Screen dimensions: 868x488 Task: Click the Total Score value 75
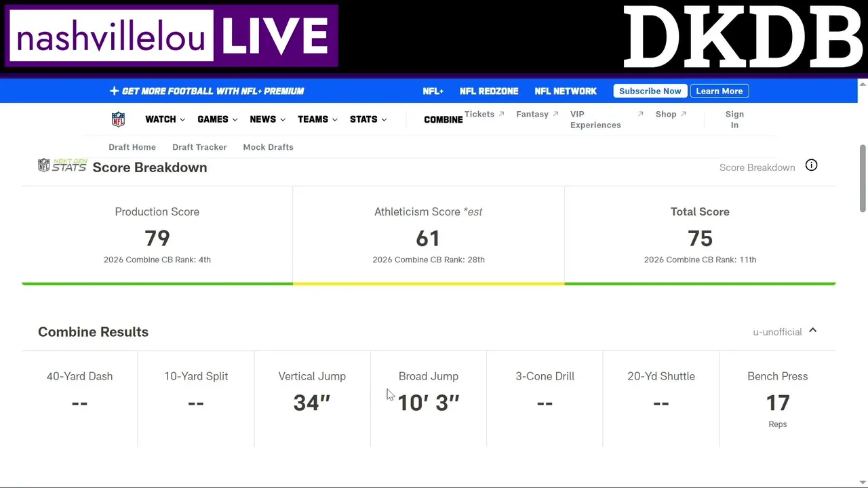click(700, 238)
